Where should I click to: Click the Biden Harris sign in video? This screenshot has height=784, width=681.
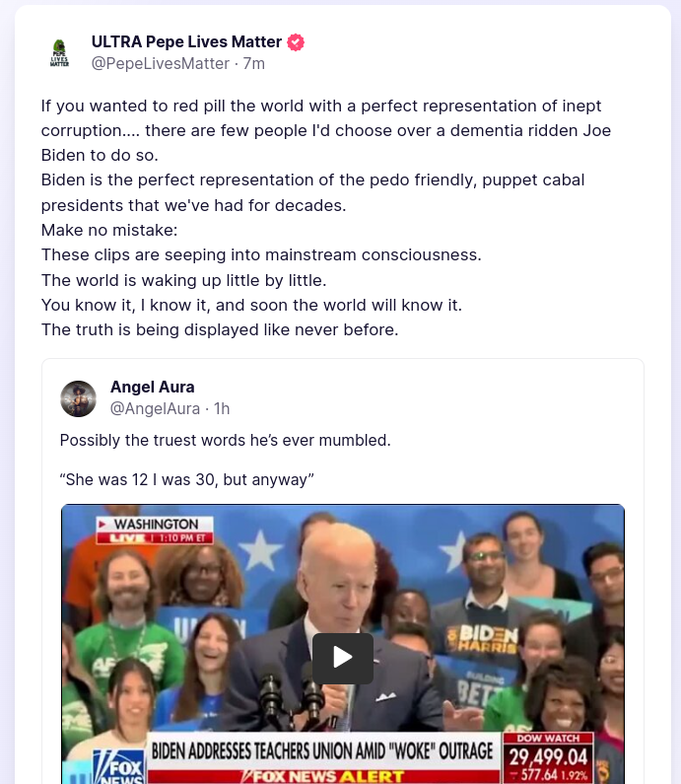click(482, 638)
